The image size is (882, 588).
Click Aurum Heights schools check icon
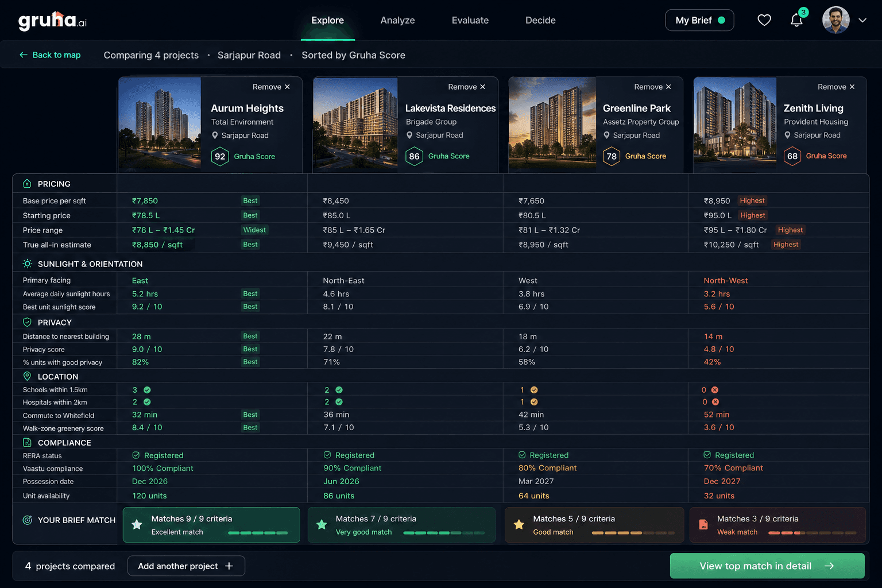[147, 390]
